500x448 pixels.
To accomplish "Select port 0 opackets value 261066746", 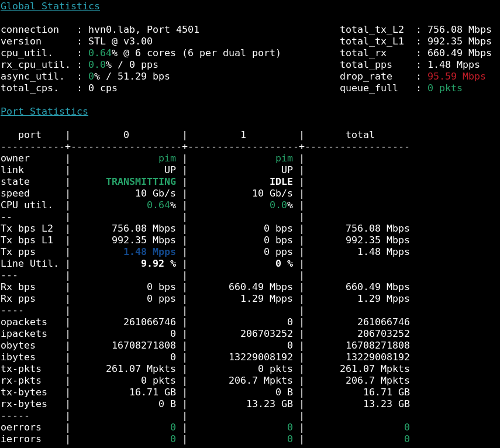I will [x=149, y=322].
